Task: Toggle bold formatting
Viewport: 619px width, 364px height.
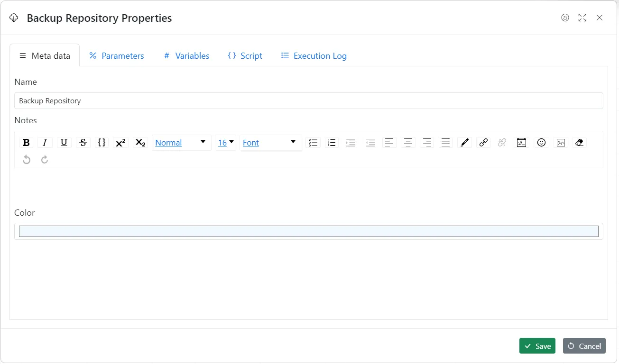Action: click(26, 142)
